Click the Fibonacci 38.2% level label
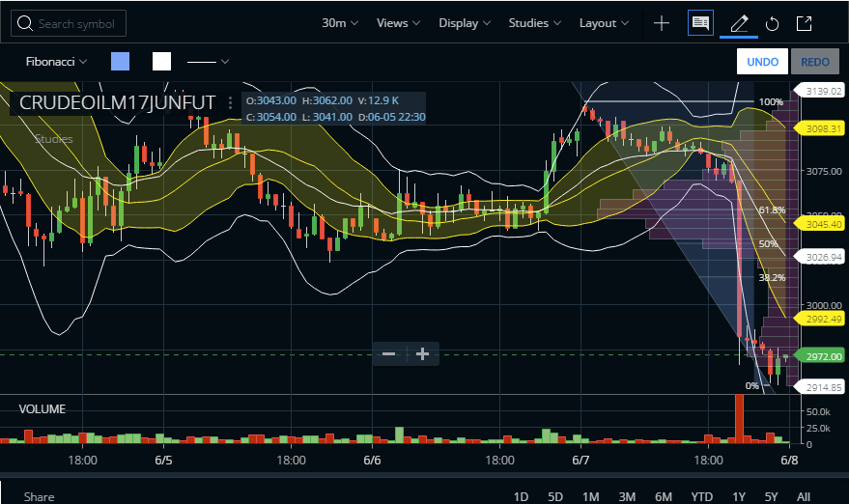849x504 pixels. coord(772,278)
